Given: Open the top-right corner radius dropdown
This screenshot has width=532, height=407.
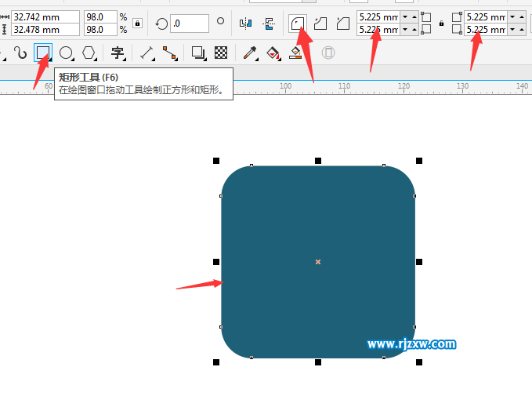Looking at the screenshot, I should click(512, 17).
